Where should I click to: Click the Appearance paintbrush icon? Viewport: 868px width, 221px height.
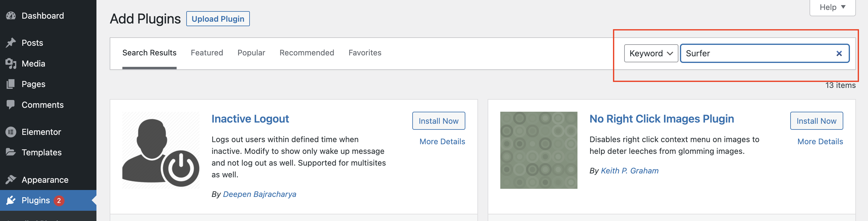pos(11,180)
